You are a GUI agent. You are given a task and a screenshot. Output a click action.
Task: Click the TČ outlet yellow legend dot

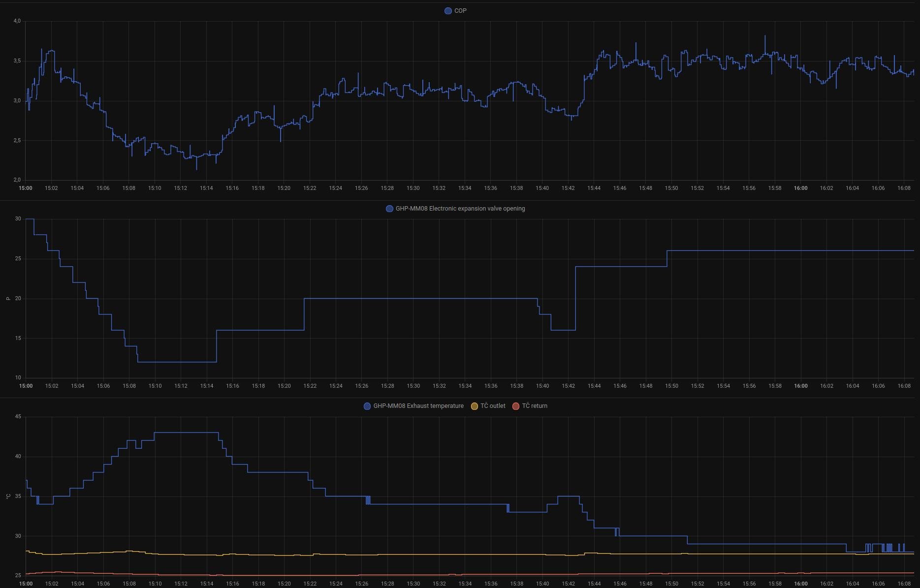(x=475, y=406)
